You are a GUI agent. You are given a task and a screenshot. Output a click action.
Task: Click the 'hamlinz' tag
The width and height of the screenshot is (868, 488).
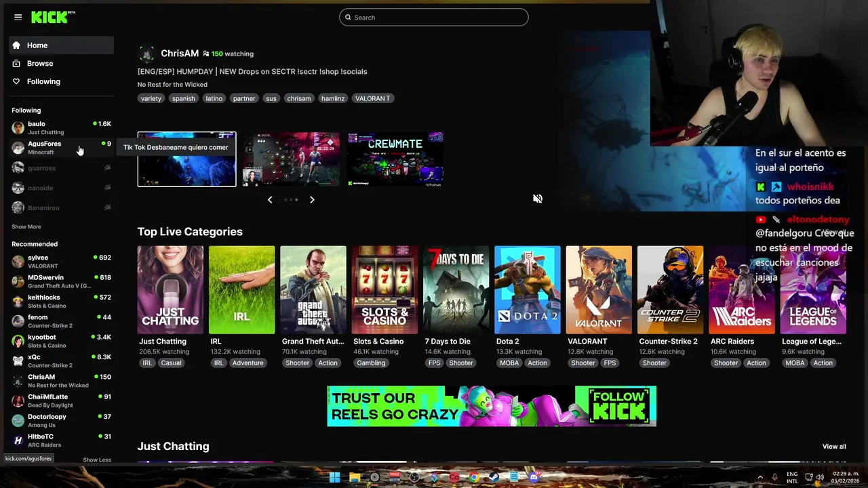pyautogui.click(x=333, y=98)
